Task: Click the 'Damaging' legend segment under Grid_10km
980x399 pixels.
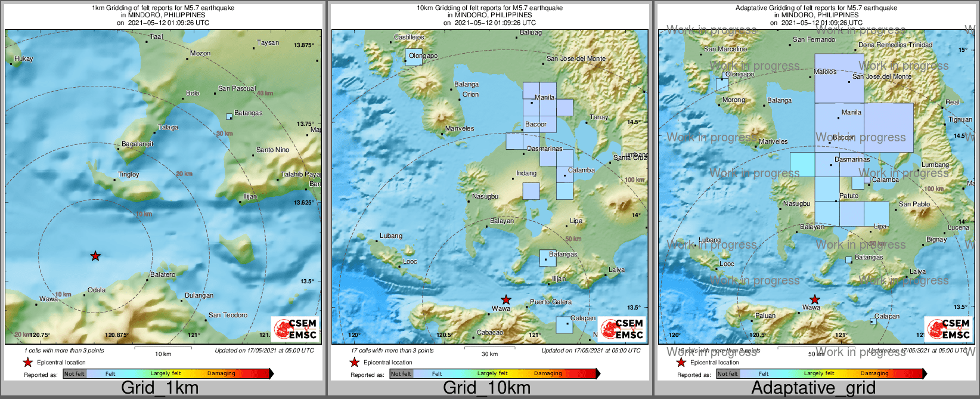Action: click(x=548, y=373)
